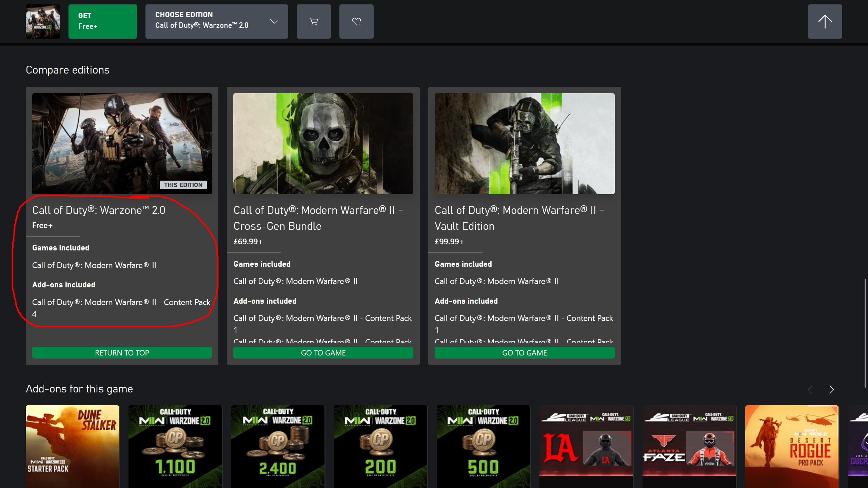868x488 pixels.
Task: Click the £99.99+ price of Vault Edition
Action: click(x=449, y=242)
